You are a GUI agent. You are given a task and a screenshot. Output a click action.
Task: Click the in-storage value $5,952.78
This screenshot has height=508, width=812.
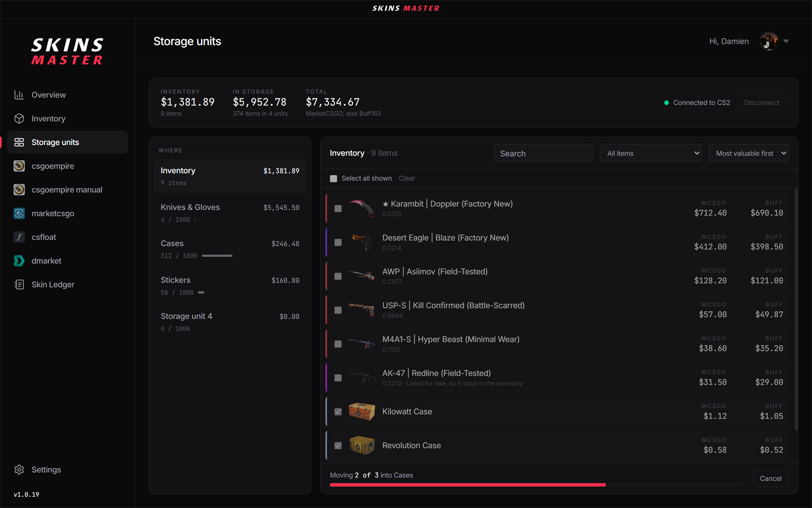point(259,102)
